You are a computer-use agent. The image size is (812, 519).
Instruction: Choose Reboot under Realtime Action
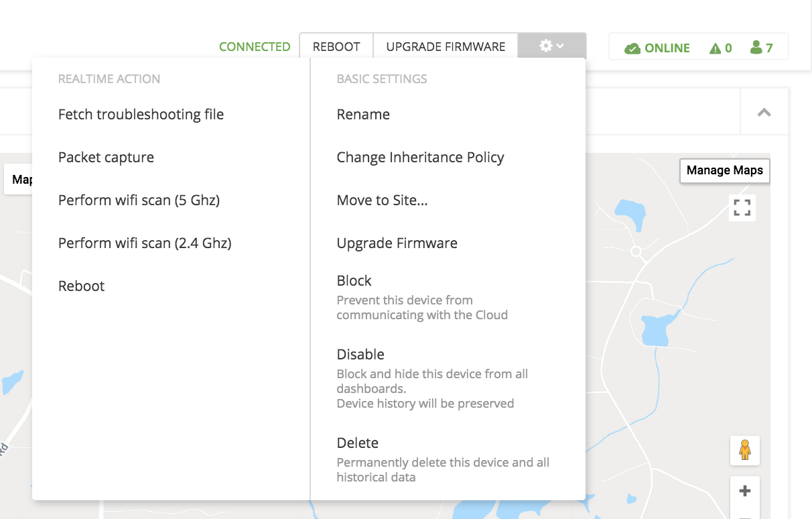tap(82, 286)
